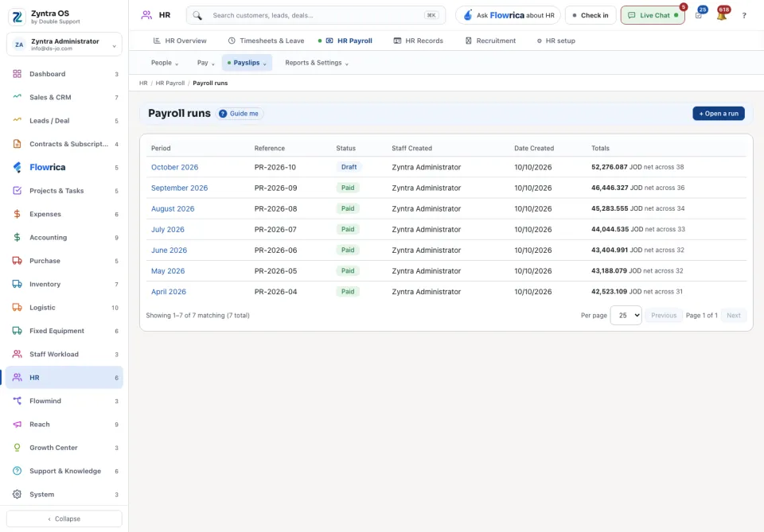Click total 52,276.087 JOD net across 38

[x=637, y=167]
